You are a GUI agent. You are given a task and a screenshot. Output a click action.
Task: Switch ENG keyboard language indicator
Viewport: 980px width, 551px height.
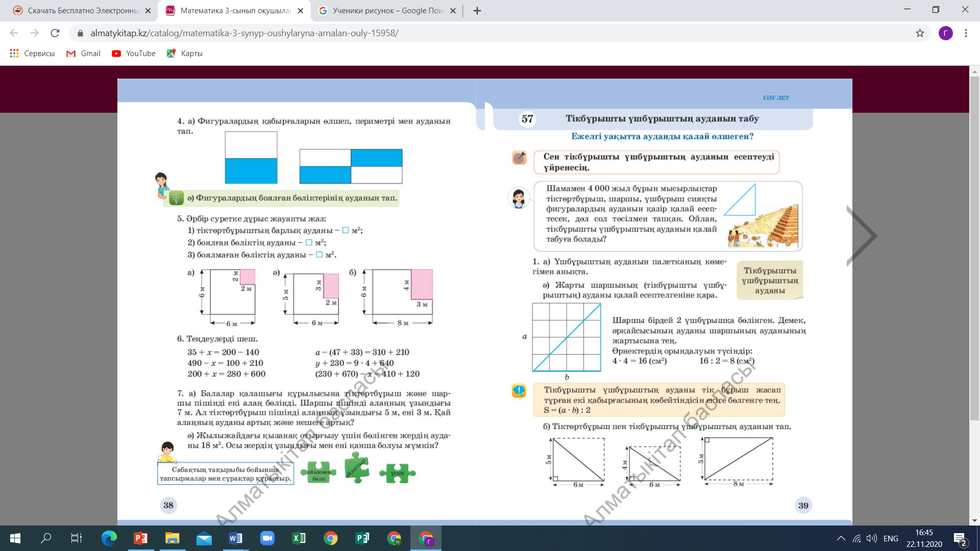891,538
